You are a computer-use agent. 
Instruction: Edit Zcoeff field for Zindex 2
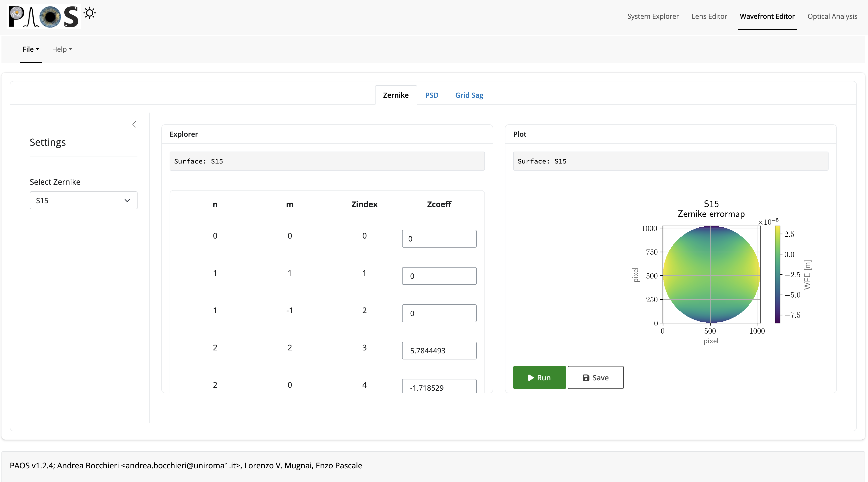tap(439, 313)
